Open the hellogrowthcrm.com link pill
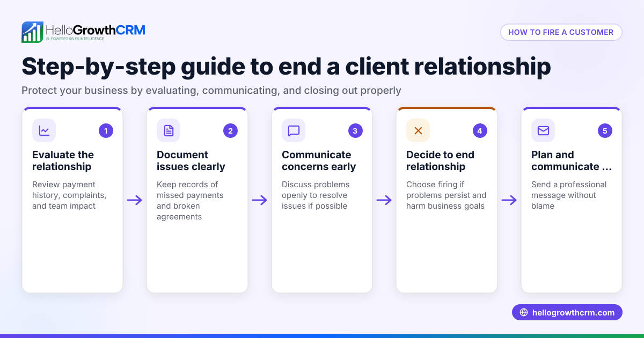The width and height of the screenshot is (644, 338). pyautogui.click(x=567, y=313)
